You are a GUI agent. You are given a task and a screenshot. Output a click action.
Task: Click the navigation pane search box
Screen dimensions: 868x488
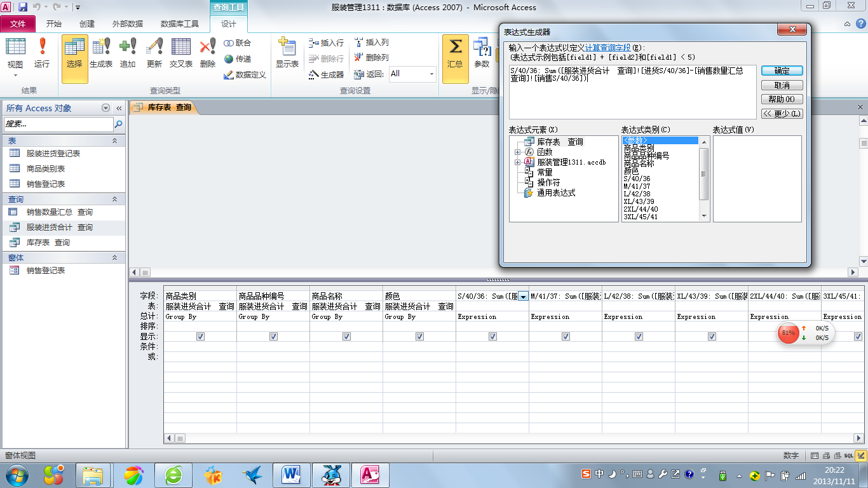tap(58, 124)
